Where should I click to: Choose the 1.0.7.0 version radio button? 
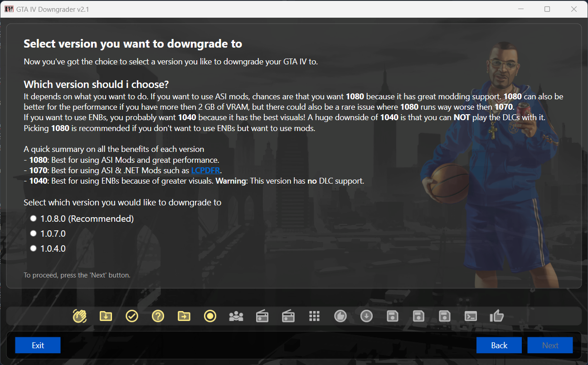click(x=33, y=234)
